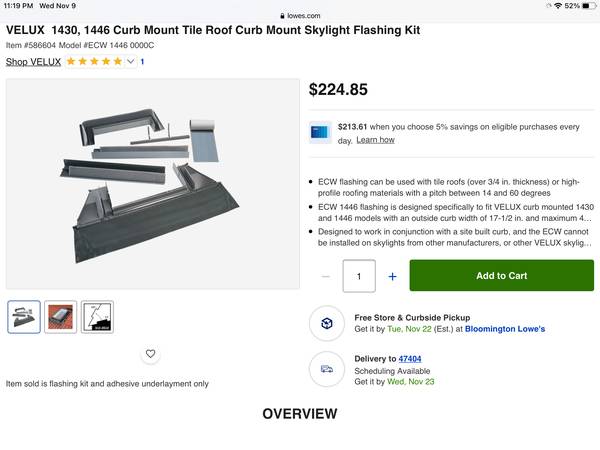This screenshot has height=450, width=600.
Task: Click the Add to Cart button
Action: pyautogui.click(x=501, y=276)
